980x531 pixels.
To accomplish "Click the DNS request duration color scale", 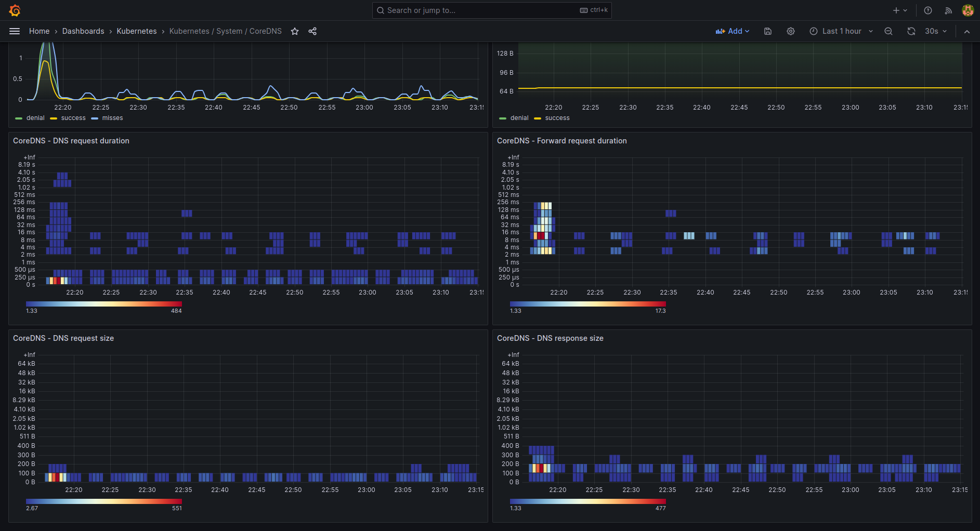I will 103,304.
